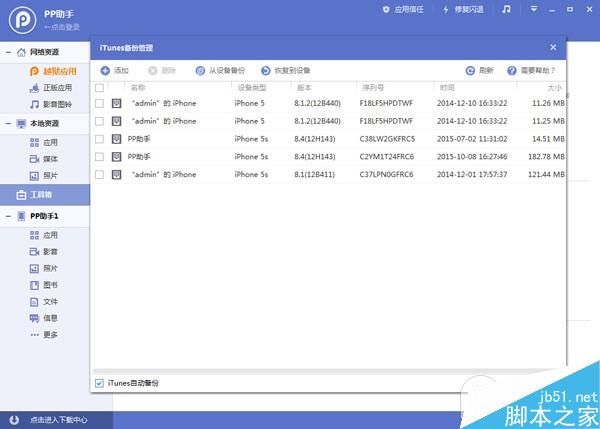Check the 11.26 MB iPhone 5 backup row
This screenshot has width=600, height=429.
(99, 103)
